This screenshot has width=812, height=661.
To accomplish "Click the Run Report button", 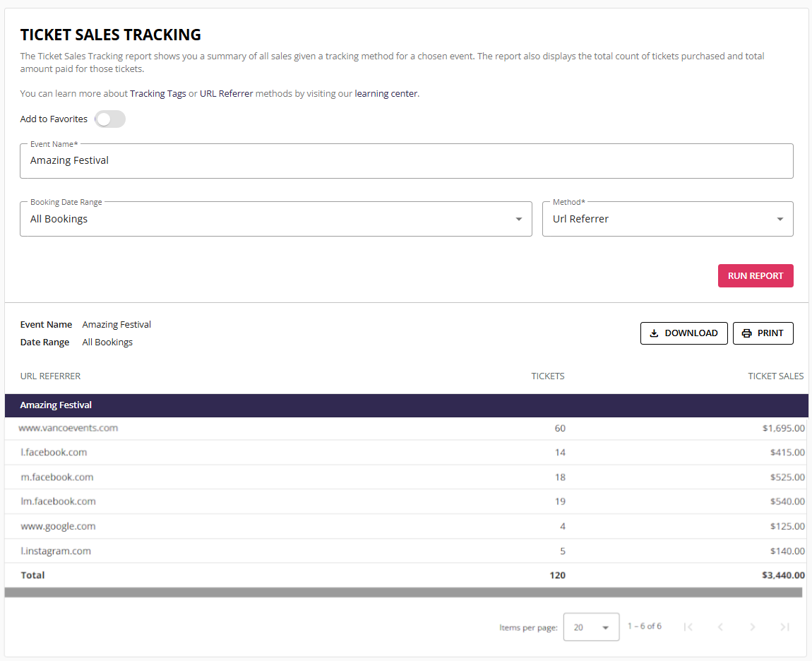I will pos(755,275).
